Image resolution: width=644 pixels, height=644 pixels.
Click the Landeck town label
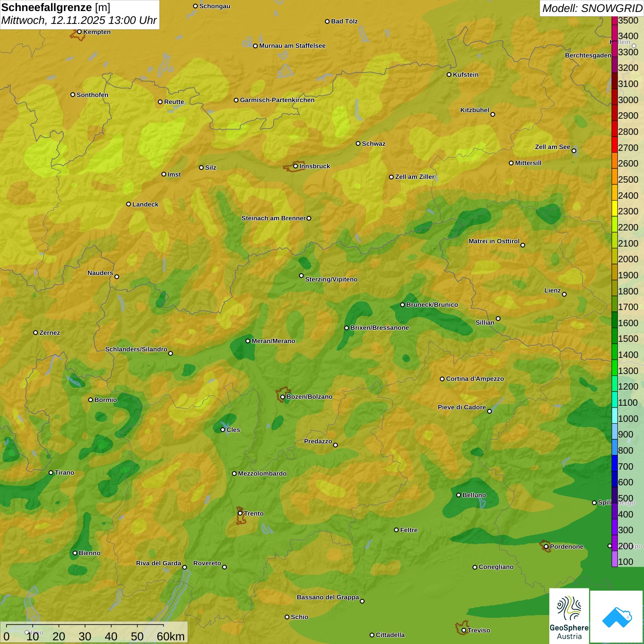tap(145, 204)
